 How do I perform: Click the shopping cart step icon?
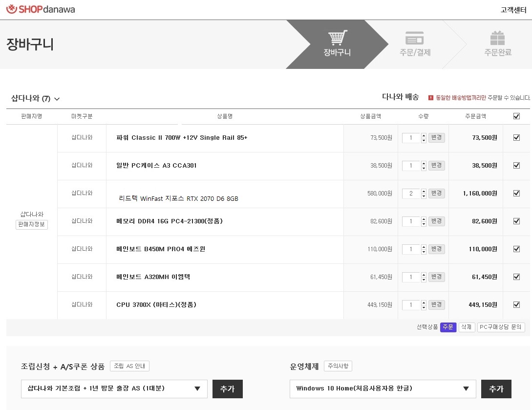[337, 37]
